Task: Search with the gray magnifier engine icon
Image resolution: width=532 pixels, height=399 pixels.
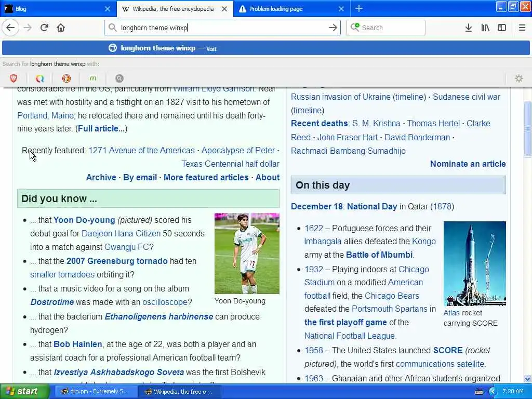Action: (119, 78)
